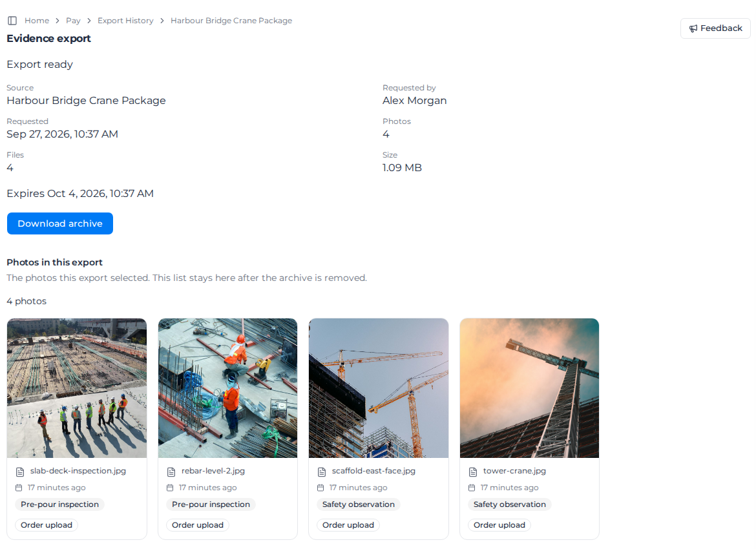Open slab-deck-inspection photo thumbnail
Screen dimensions: 756x549
click(77, 388)
